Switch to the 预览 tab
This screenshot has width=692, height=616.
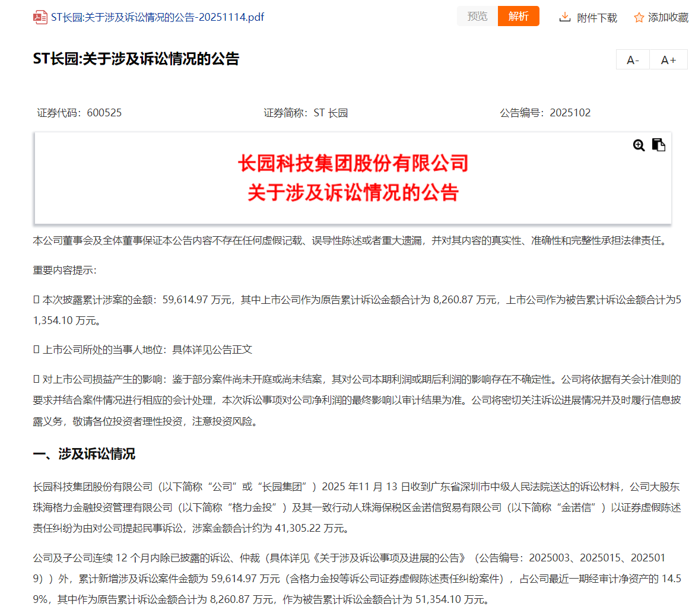477,17
